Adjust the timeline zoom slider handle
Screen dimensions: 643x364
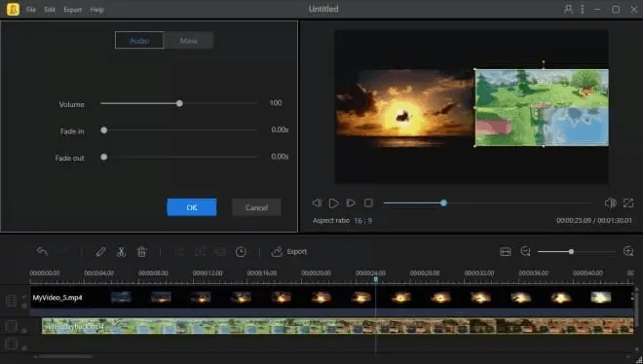(x=571, y=251)
